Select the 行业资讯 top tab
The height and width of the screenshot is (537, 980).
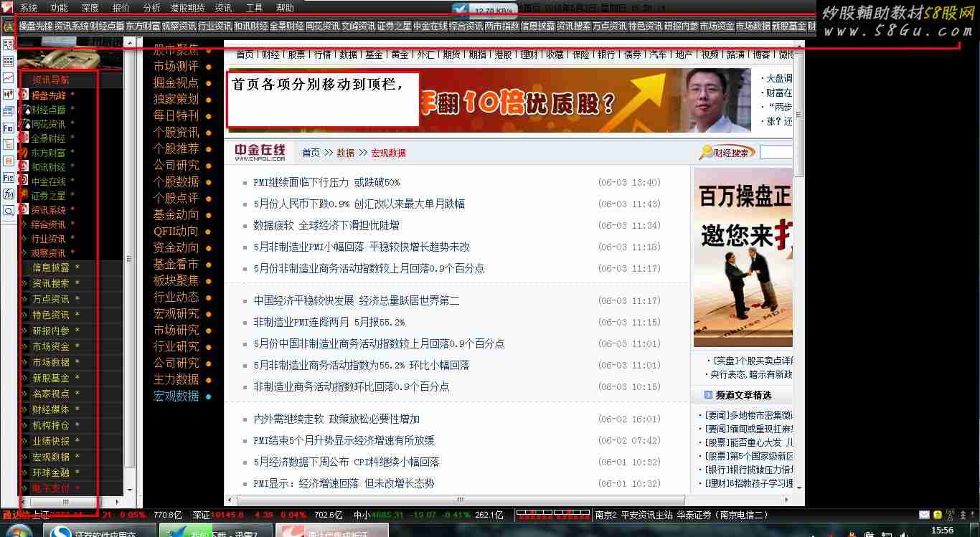tap(215, 26)
